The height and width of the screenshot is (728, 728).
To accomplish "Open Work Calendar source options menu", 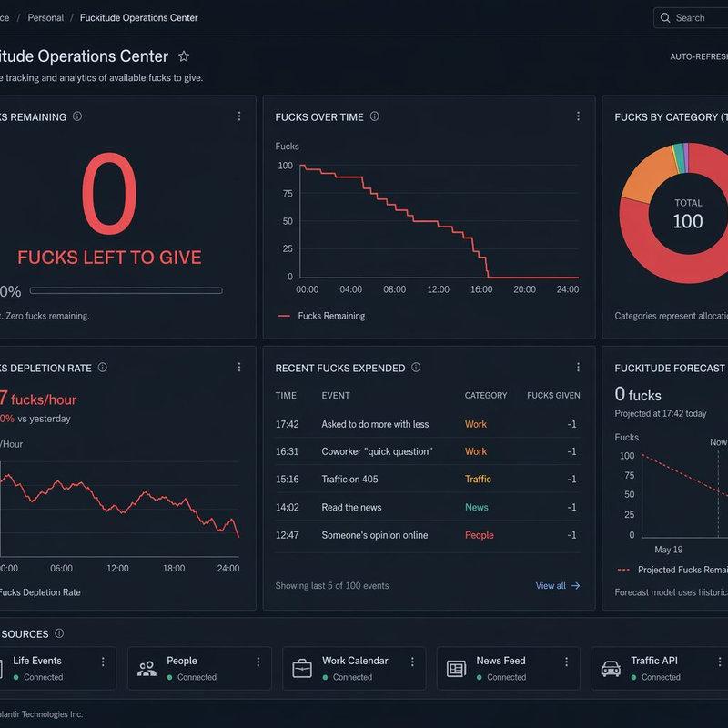I will (412, 662).
